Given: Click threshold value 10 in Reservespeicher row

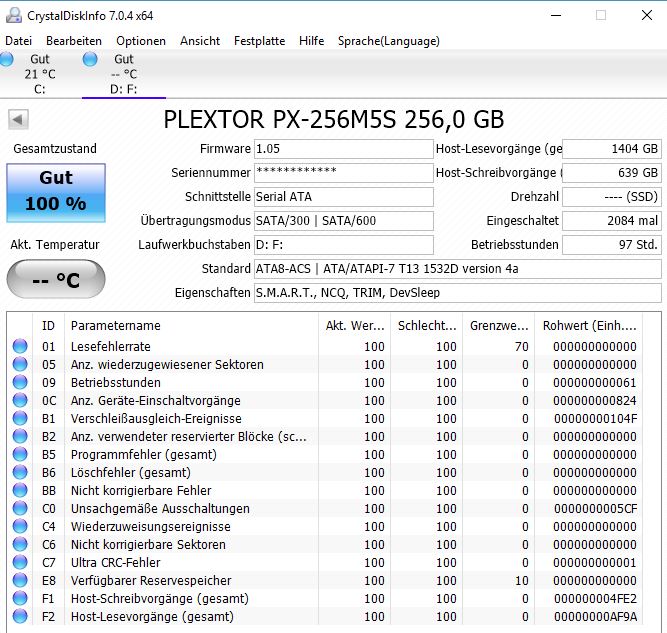Looking at the screenshot, I should pos(522,581).
